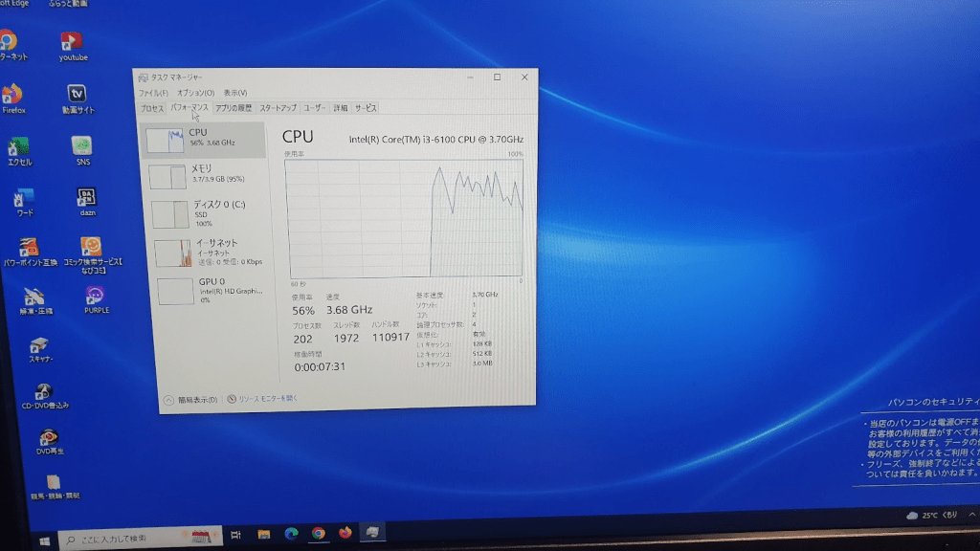This screenshot has width=980, height=551.
Task: Click the Windows Start button
Action: 44,541
